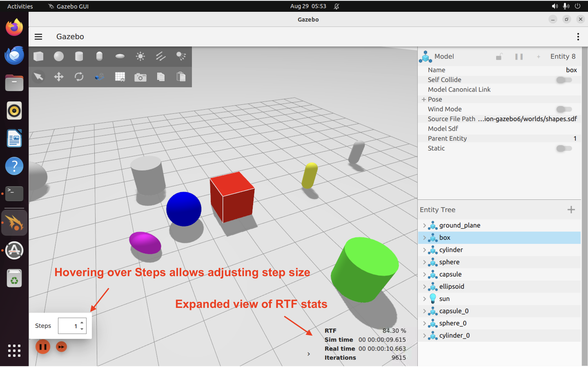Image resolution: width=588 pixels, height=367 pixels.
Task: Activate the translate move tool
Action: click(59, 77)
